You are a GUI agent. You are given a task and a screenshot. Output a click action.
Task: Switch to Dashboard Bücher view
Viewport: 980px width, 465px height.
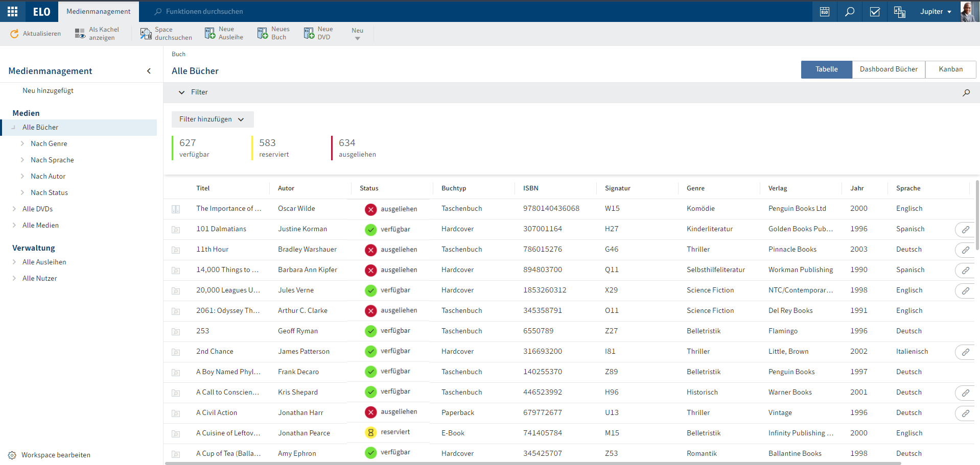coord(889,69)
